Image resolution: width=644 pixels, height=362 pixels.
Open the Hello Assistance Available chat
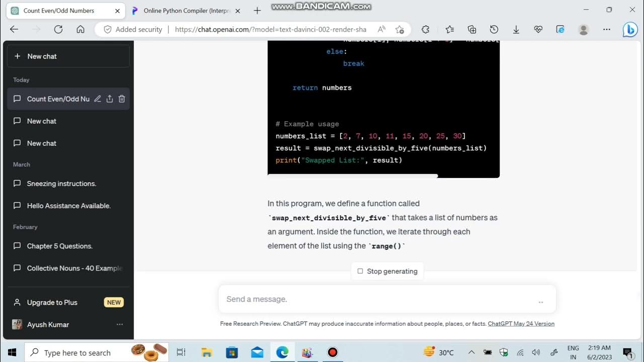point(68,206)
